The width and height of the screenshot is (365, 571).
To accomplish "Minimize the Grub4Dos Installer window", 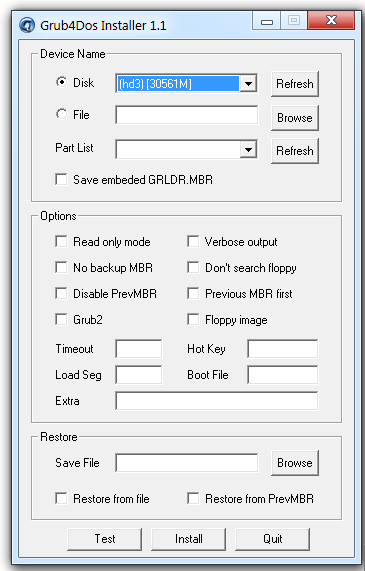I will click(x=267, y=21).
